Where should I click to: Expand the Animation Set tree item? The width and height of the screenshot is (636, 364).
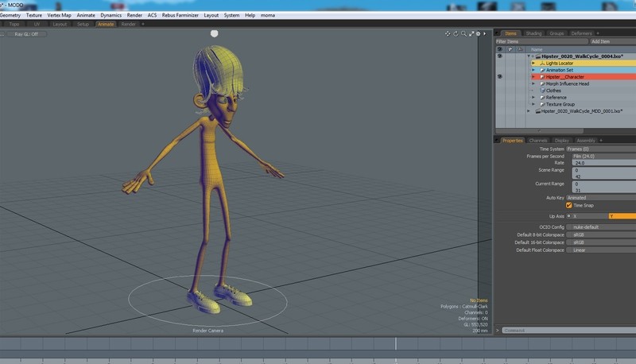point(533,70)
